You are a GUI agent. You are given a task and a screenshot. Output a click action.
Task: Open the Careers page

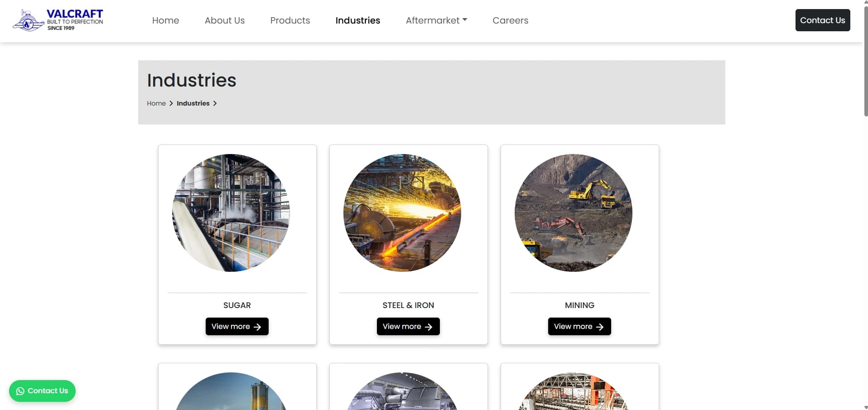click(x=510, y=20)
